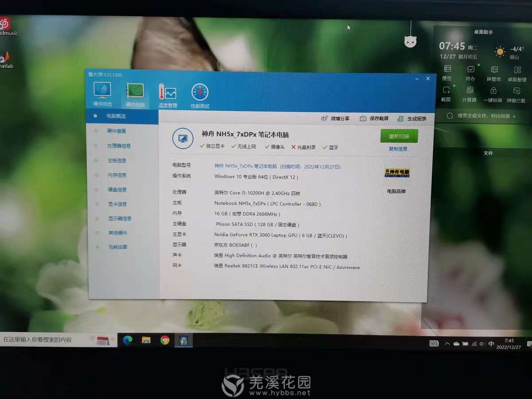Click the round laptop icon beside the model title
Viewport: 532px width, 399px height.
(x=183, y=138)
